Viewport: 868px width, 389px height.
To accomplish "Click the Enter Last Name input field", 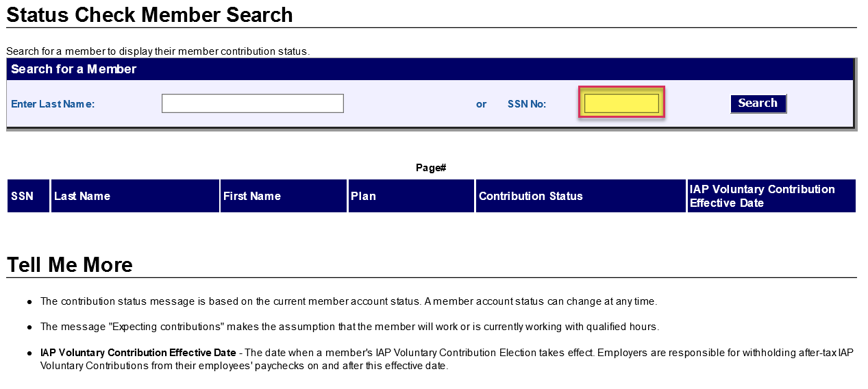I will click(252, 103).
